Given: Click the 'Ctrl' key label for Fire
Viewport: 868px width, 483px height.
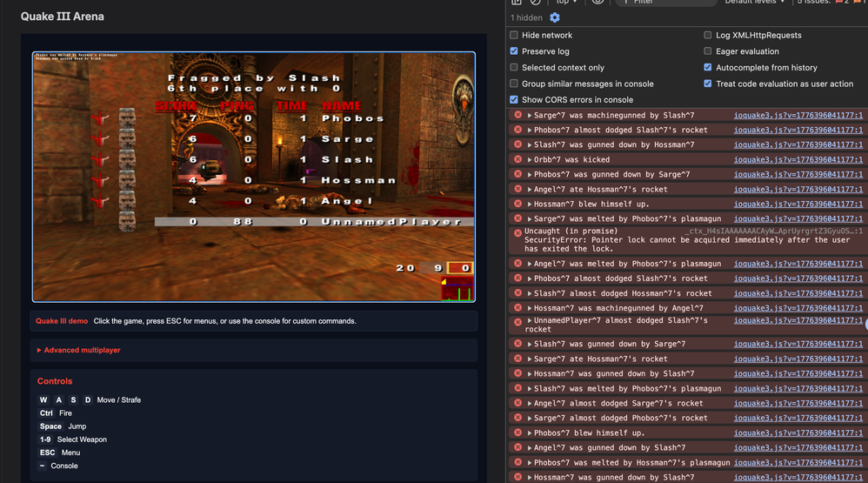Looking at the screenshot, I should pyautogui.click(x=46, y=413).
